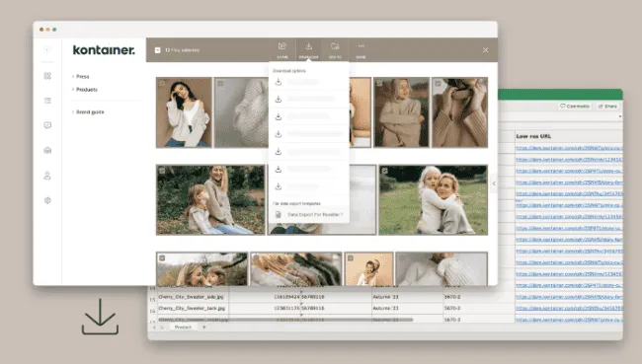
Task: Open the More three-dots menu in toolbar
Action: pos(361,46)
